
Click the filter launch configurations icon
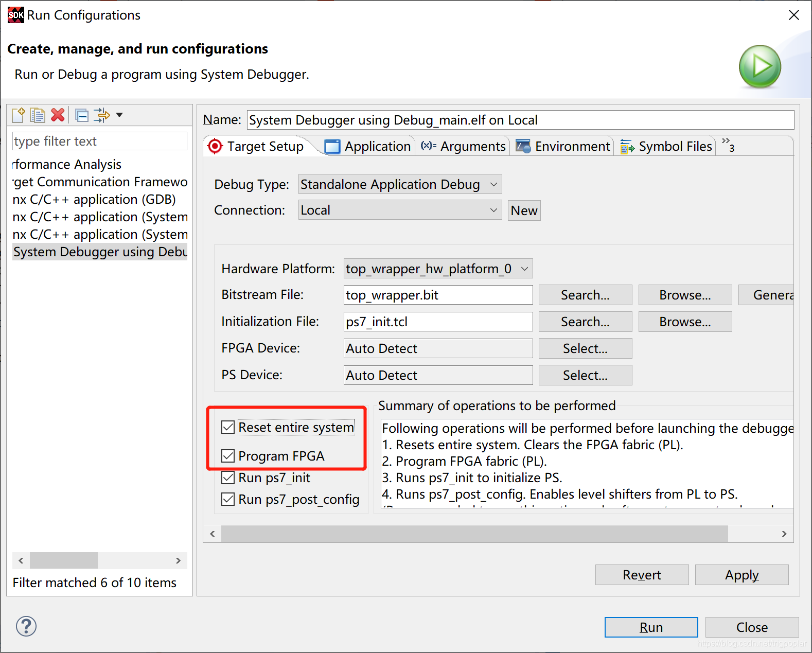(x=102, y=115)
